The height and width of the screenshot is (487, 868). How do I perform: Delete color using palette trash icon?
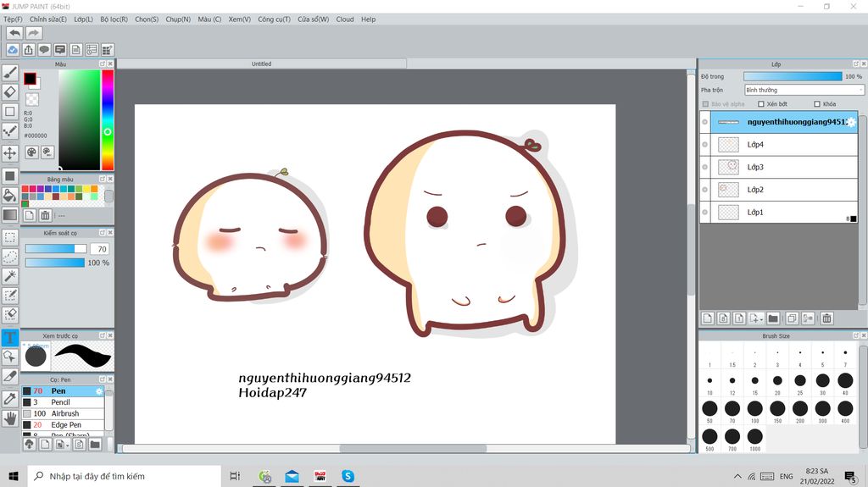point(46,215)
